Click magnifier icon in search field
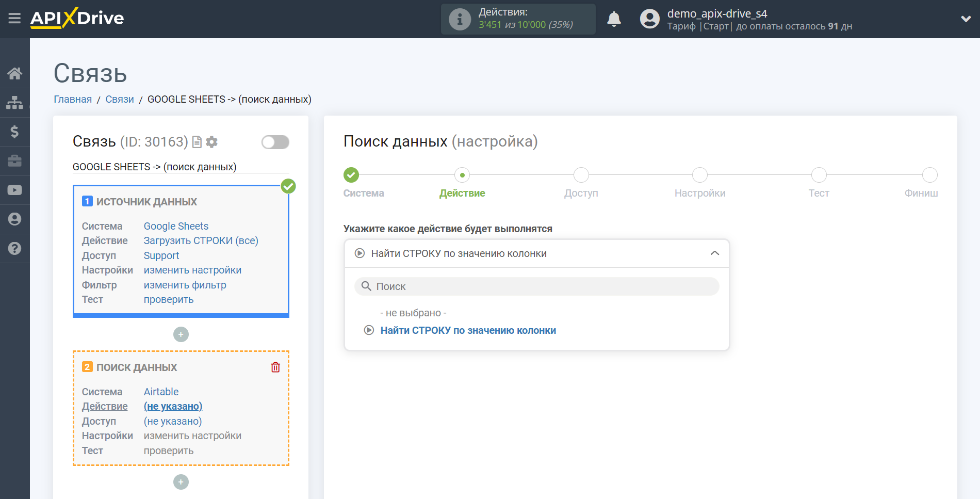This screenshot has height=499, width=980. pyautogui.click(x=366, y=286)
